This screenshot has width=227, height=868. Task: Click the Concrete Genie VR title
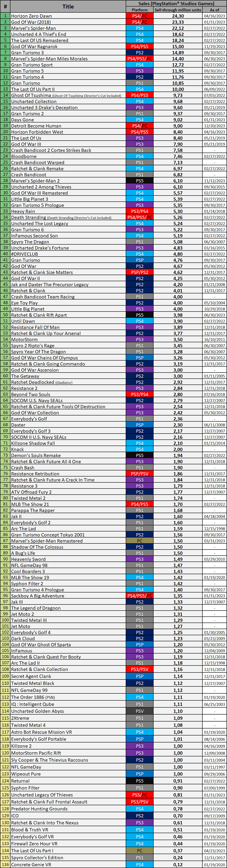click(x=31, y=865)
